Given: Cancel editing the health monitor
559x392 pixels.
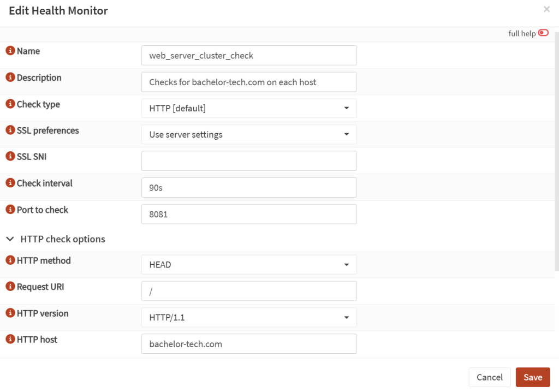Looking at the screenshot, I should [x=490, y=377].
